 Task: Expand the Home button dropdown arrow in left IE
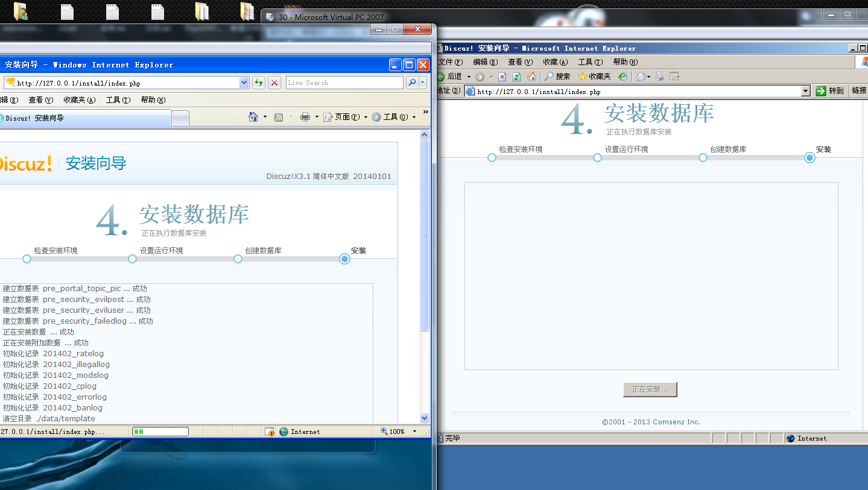click(265, 117)
